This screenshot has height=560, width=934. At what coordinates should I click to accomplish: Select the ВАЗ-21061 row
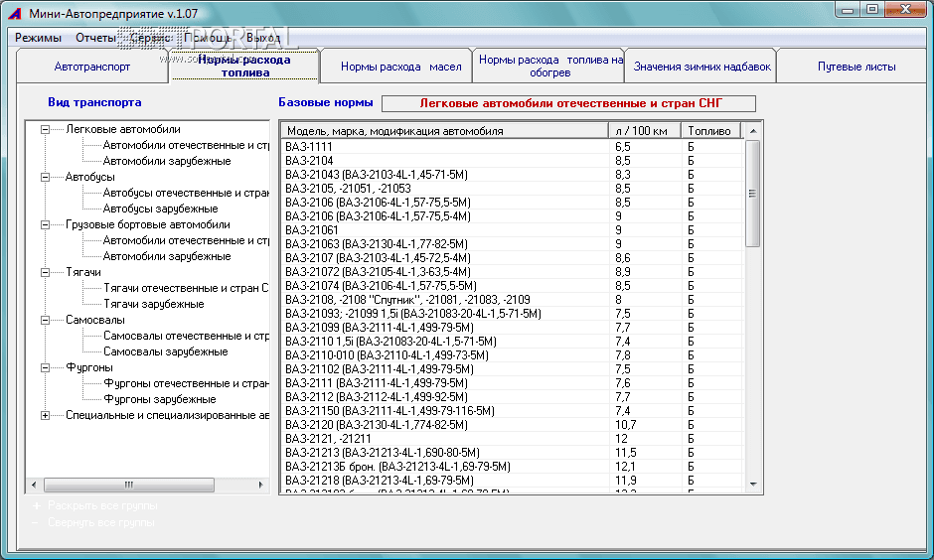(513, 229)
